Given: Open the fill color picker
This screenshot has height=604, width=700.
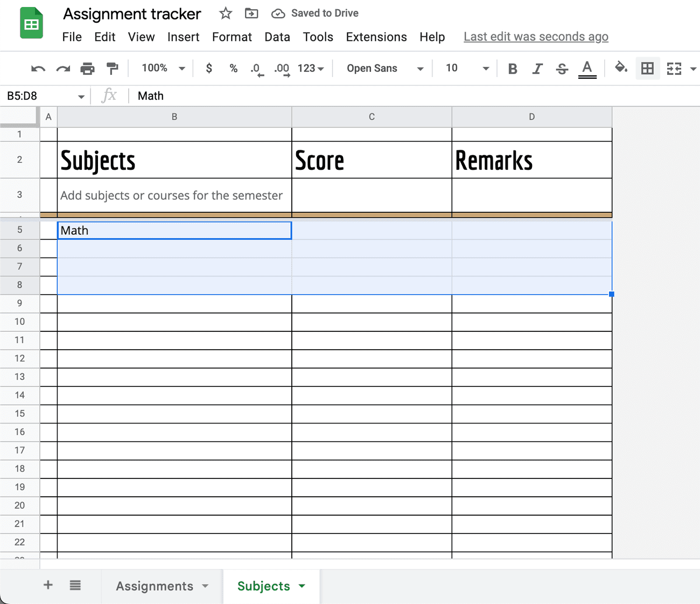Looking at the screenshot, I should pos(621,68).
